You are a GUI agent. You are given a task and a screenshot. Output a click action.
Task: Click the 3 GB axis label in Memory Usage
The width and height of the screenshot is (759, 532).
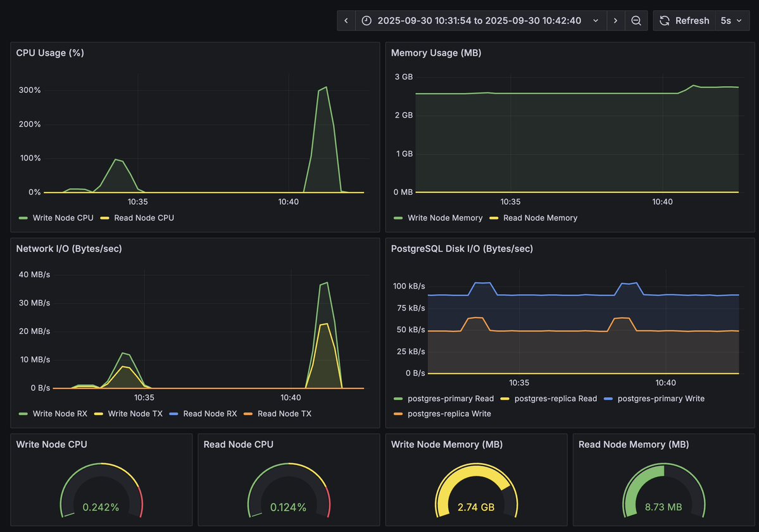point(404,77)
